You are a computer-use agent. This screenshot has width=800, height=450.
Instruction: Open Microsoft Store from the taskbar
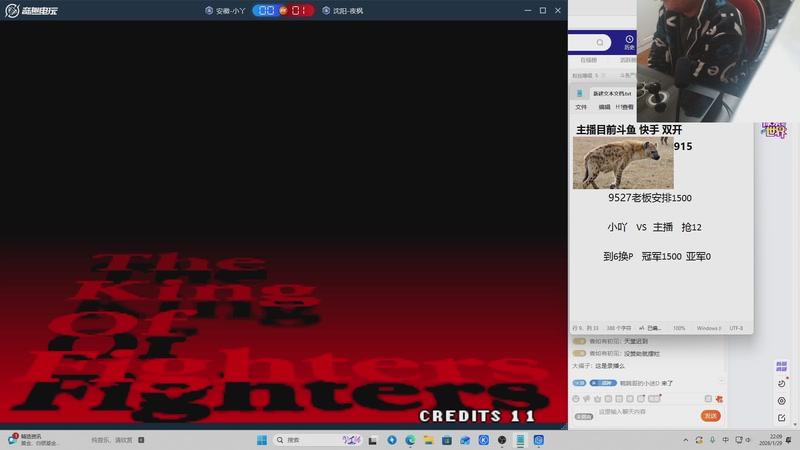[447, 440]
